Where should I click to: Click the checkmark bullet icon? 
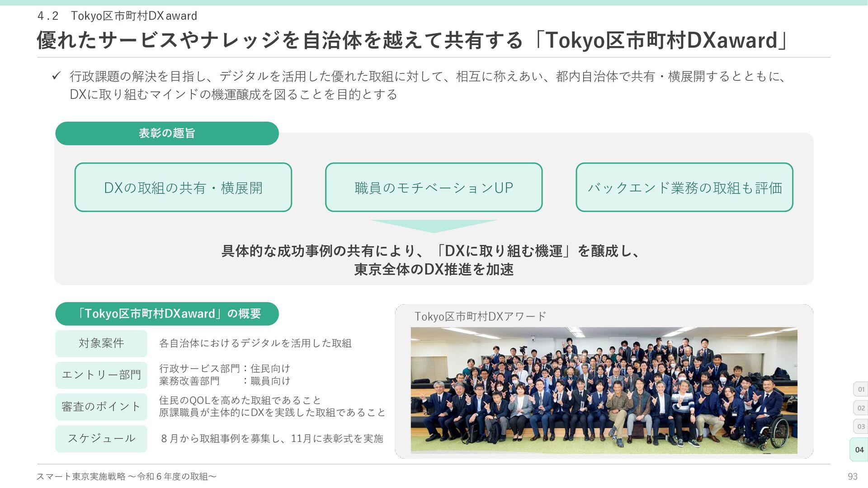point(56,76)
